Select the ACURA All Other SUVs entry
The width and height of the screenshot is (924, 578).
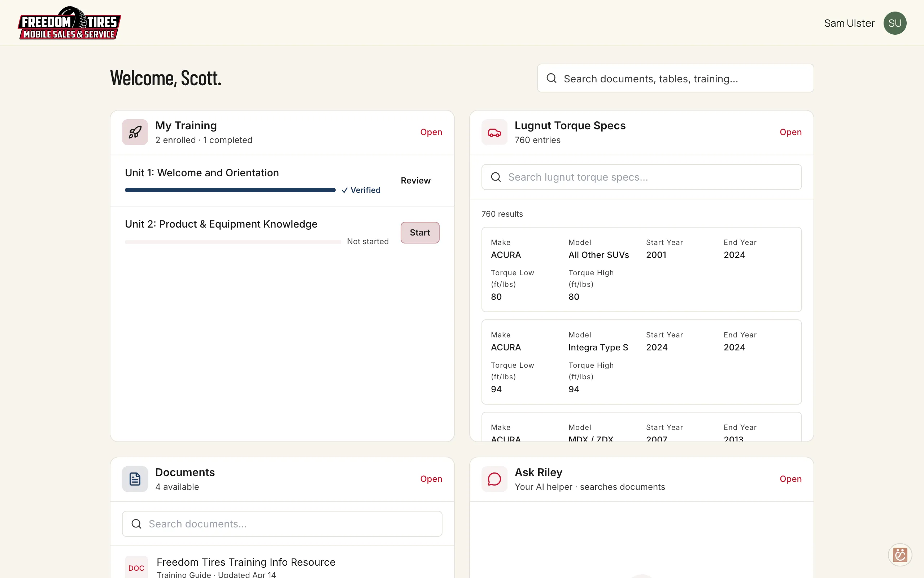pyautogui.click(x=641, y=269)
